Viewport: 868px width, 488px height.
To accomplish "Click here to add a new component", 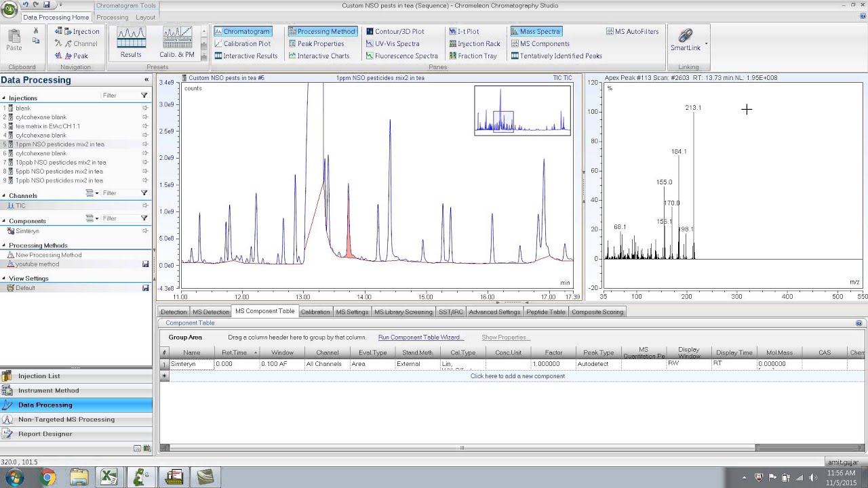I will 517,376.
